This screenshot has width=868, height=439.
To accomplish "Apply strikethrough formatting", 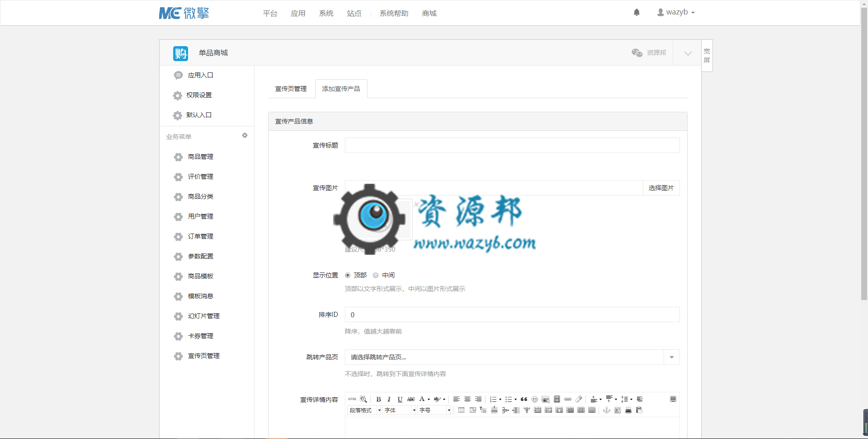I will [411, 399].
